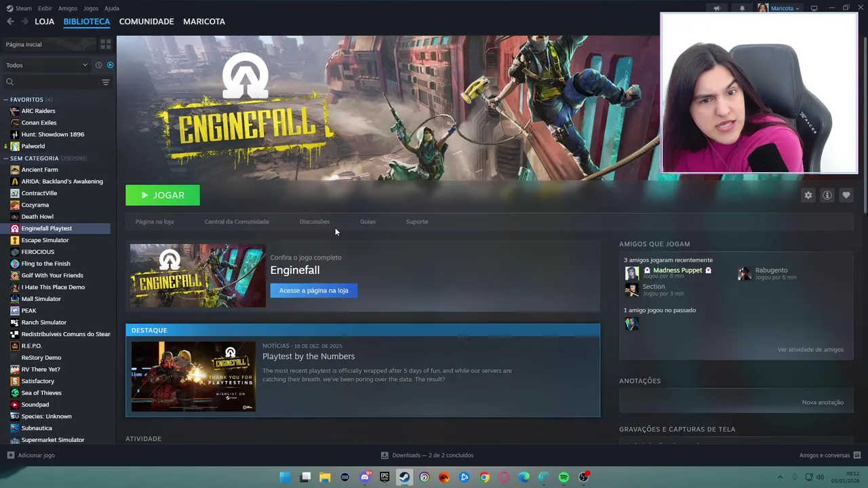Image resolution: width=868 pixels, height=488 pixels.
Task: Collapse the SEM CATEGORIA category
Action: pyautogui.click(x=6, y=158)
